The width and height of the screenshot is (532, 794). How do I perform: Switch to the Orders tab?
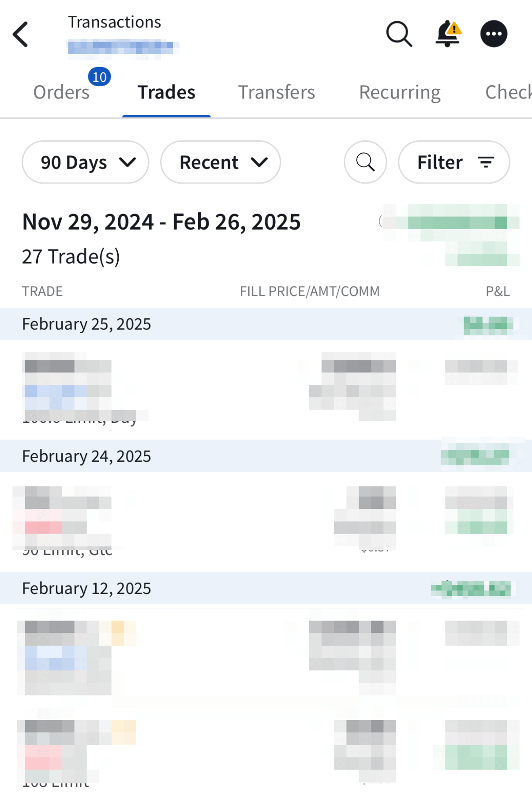pos(61,93)
